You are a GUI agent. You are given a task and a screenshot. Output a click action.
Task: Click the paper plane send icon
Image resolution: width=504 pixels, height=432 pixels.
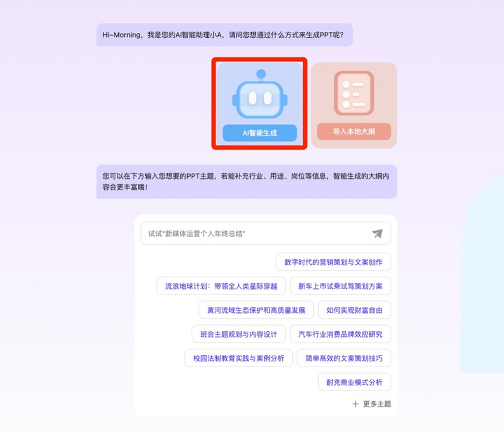(x=377, y=233)
